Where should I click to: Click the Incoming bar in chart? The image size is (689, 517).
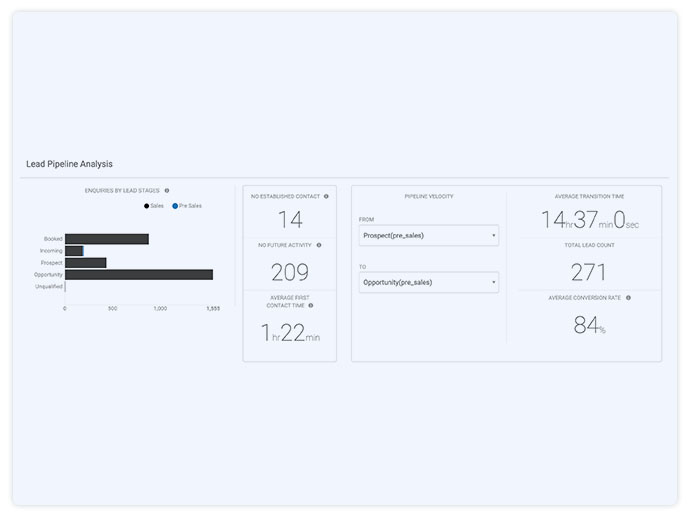[74, 251]
